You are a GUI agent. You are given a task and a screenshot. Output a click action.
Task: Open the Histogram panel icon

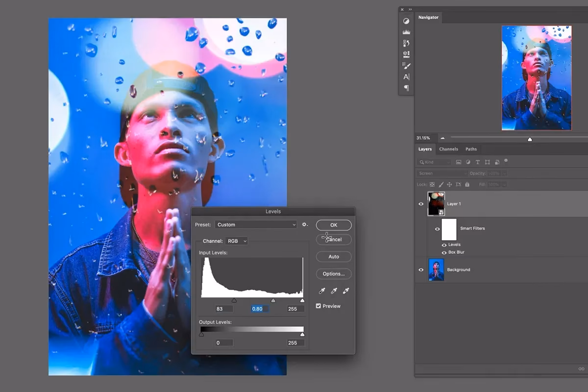(x=406, y=31)
